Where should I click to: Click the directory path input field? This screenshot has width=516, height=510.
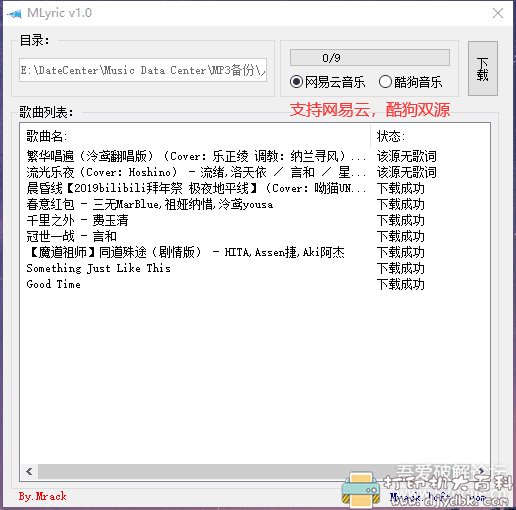click(143, 70)
